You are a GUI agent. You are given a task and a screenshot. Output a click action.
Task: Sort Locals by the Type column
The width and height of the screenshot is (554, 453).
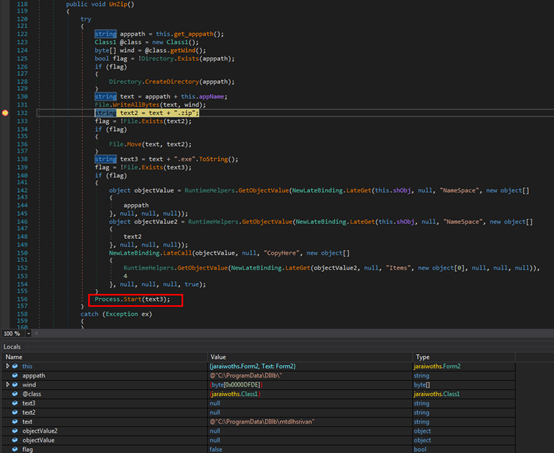tap(464, 357)
